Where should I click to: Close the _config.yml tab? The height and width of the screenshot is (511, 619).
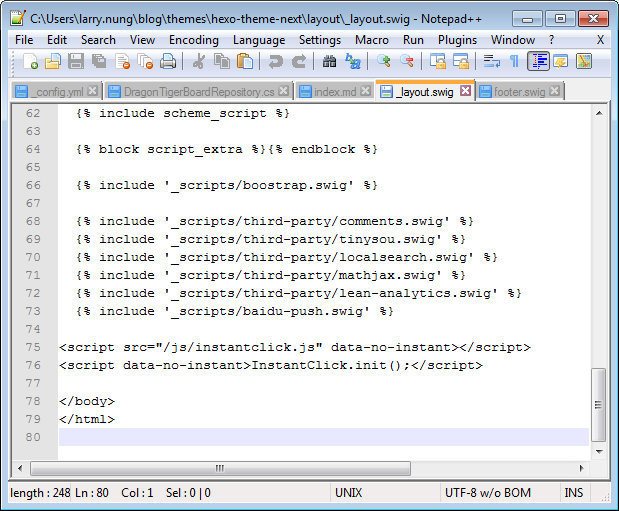(92, 91)
